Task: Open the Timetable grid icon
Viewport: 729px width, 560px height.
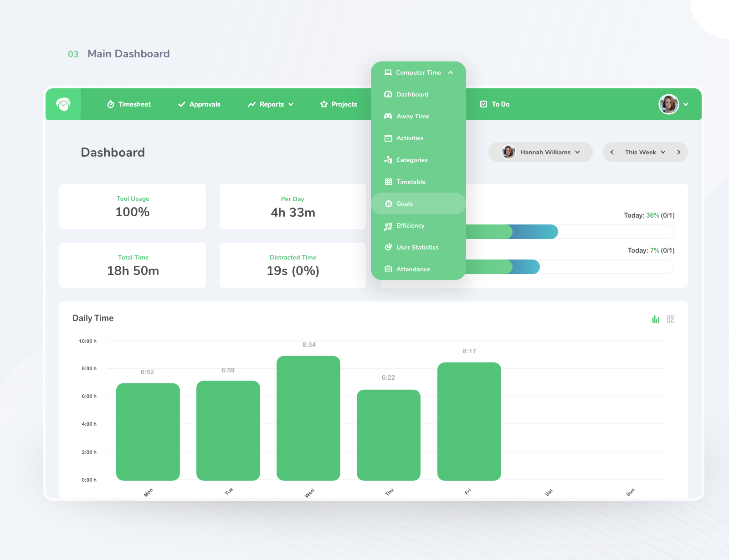Action: 388,182
